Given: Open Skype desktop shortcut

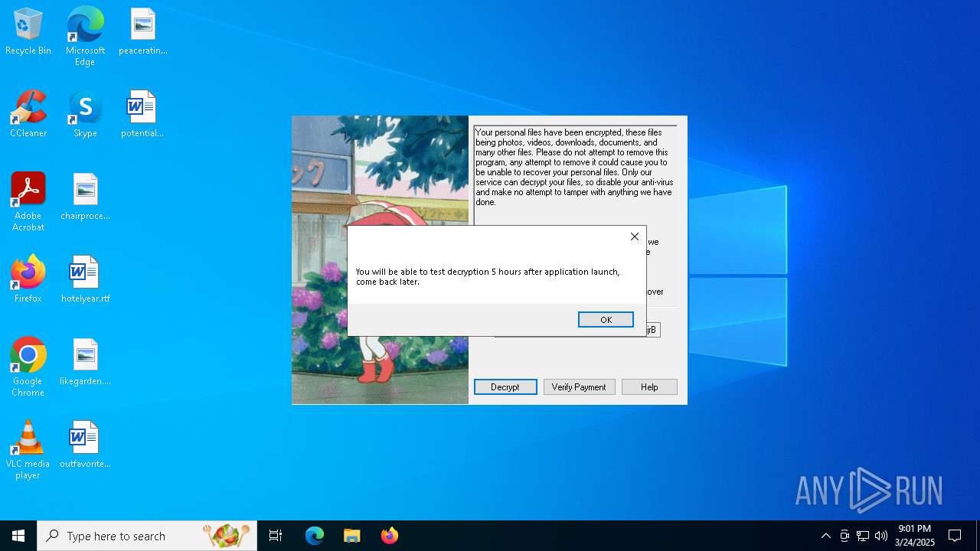Looking at the screenshot, I should tap(85, 114).
